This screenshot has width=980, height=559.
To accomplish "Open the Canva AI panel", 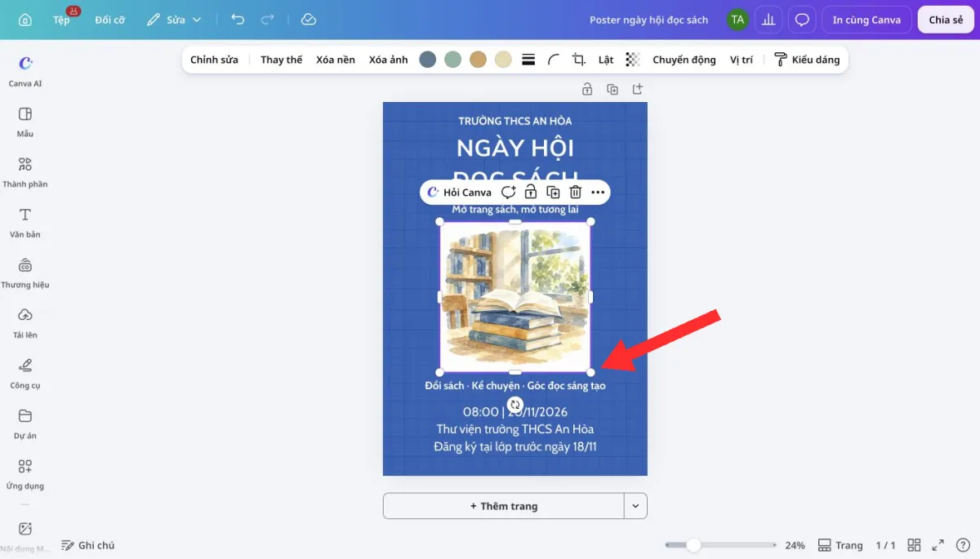I will click(x=25, y=70).
